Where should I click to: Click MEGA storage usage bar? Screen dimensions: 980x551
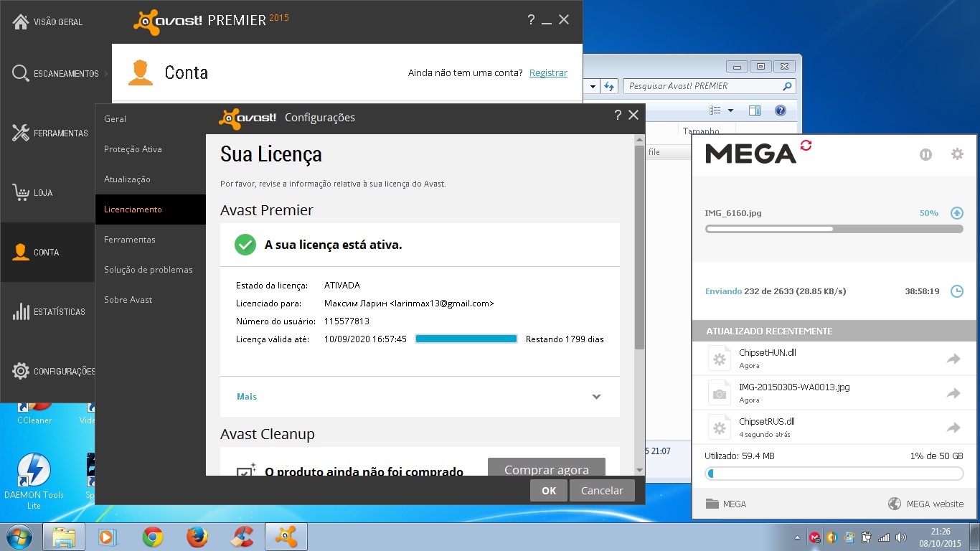[x=834, y=474]
